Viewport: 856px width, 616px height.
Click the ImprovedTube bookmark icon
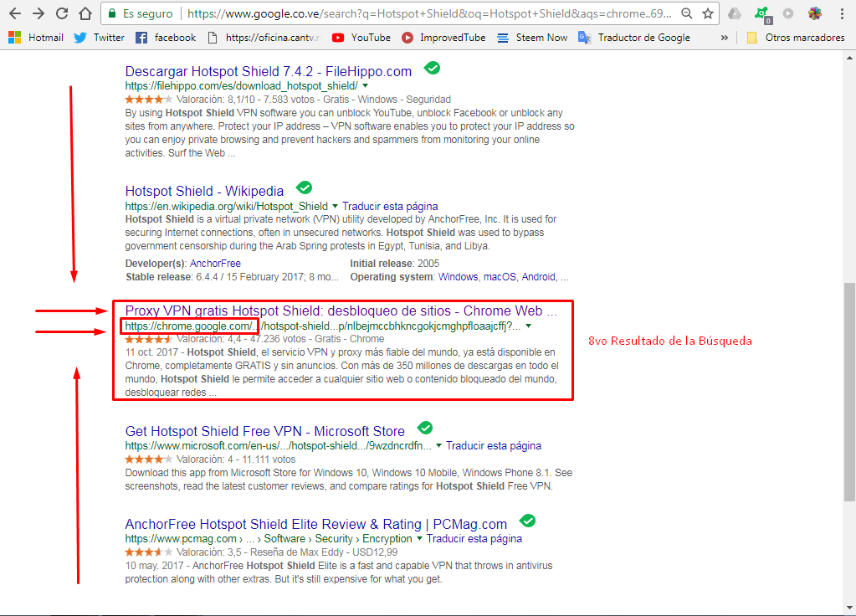coord(407,38)
